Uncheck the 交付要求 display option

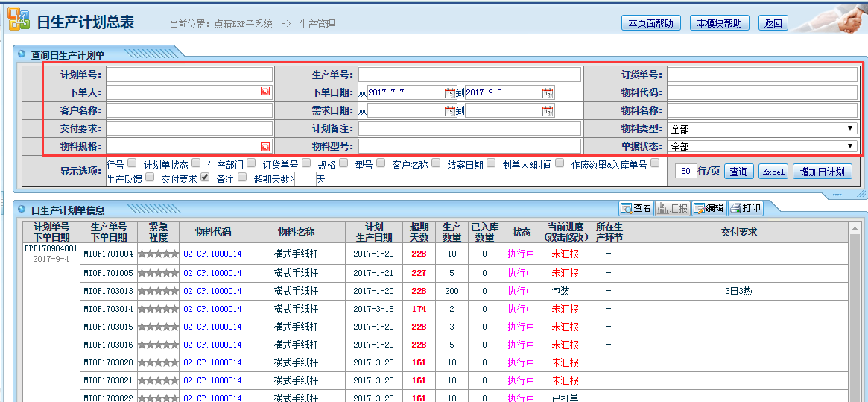click(x=205, y=178)
